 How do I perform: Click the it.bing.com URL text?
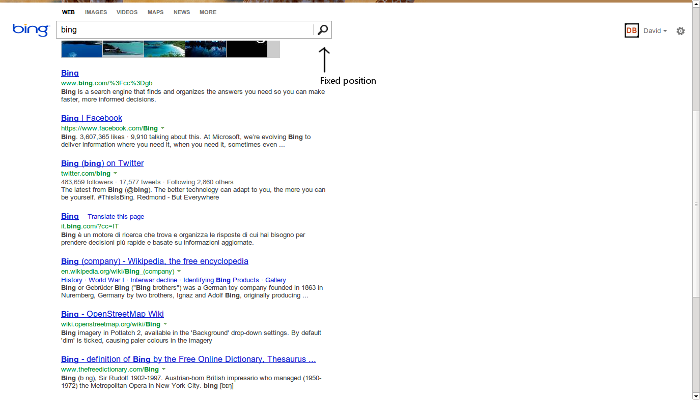[x=90, y=226]
